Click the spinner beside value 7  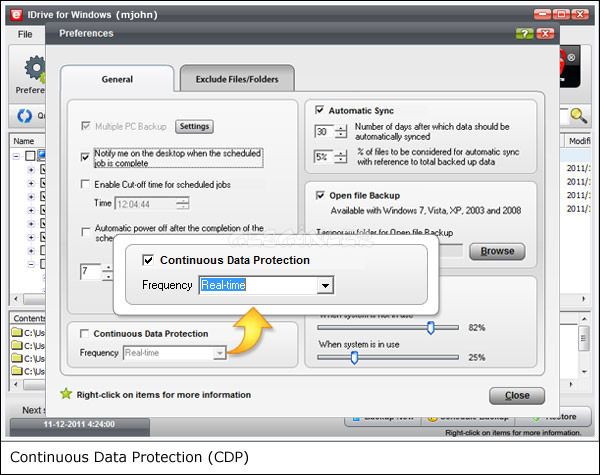click(x=108, y=272)
